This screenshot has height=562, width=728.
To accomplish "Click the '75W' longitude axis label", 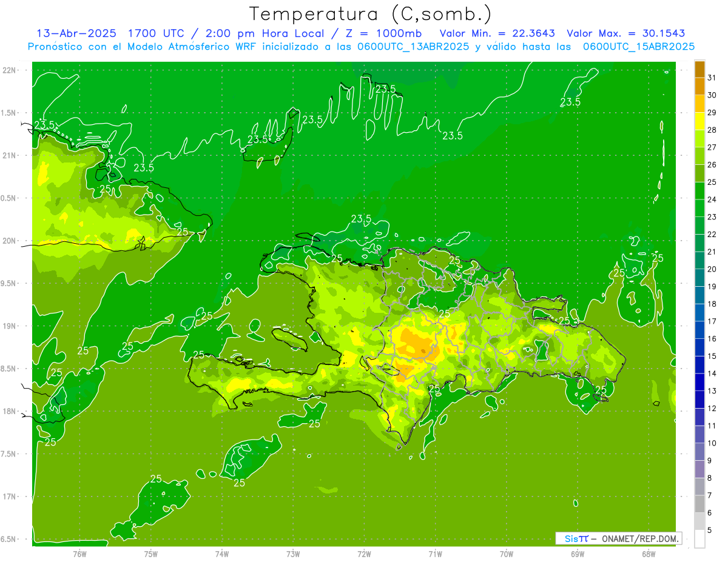I will point(150,554).
